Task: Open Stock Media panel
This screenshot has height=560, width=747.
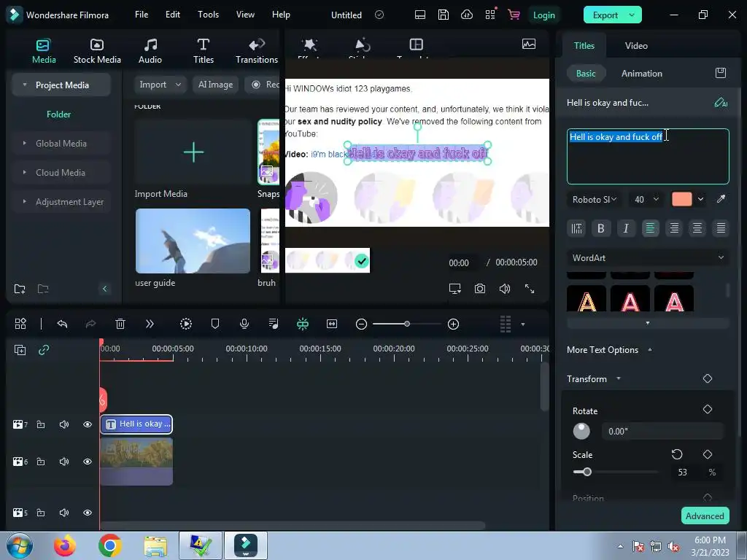Action: click(x=97, y=52)
